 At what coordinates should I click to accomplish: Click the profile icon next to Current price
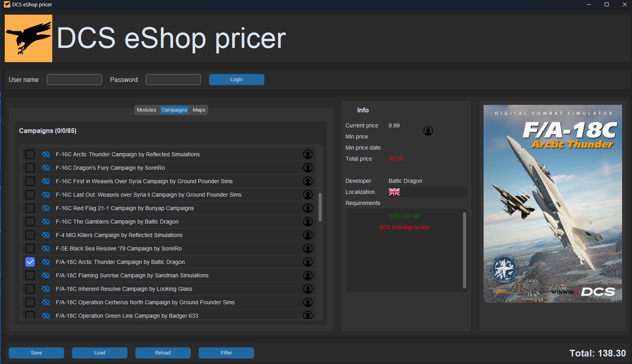[x=428, y=131]
